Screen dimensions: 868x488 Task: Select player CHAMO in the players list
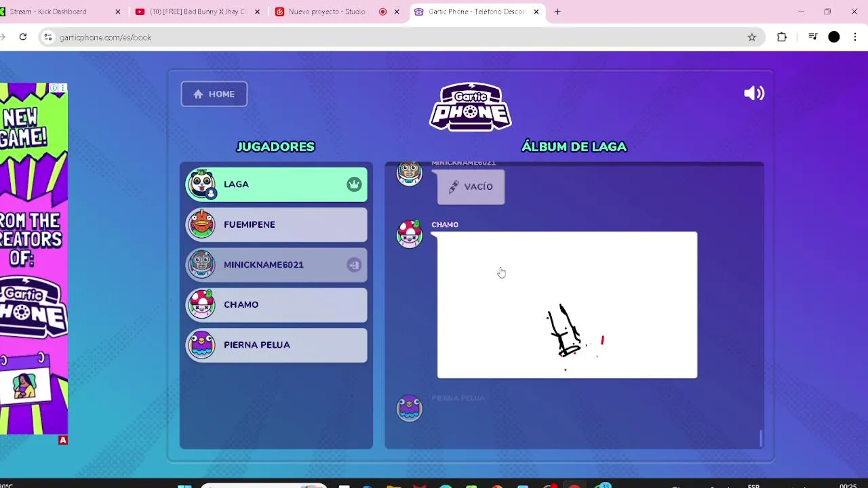pyautogui.click(x=277, y=304)
